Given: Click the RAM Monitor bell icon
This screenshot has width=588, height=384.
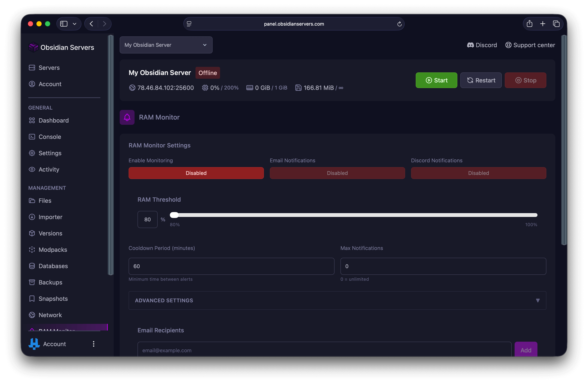Looking at the screenshot, I should coord(127,118).
